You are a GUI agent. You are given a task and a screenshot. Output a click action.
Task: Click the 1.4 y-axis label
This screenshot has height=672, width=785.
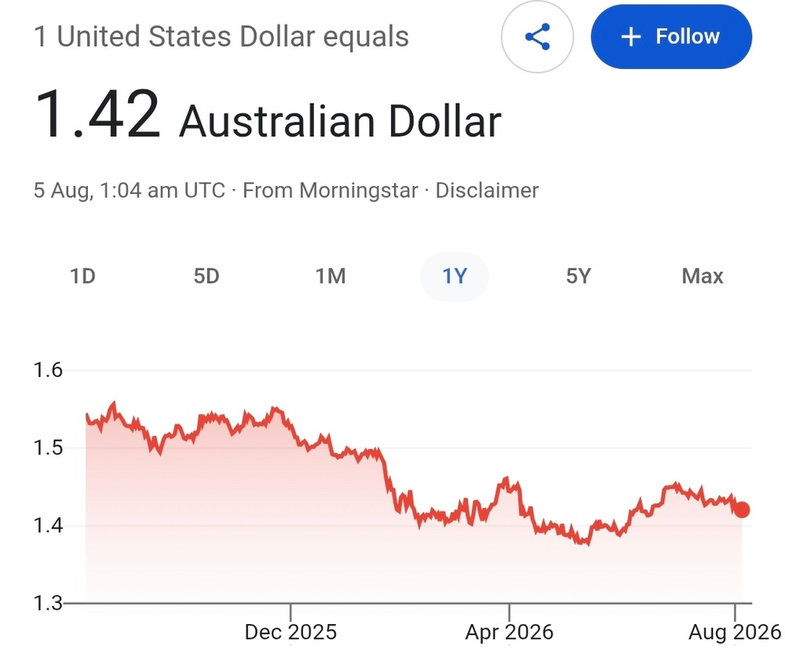tap(48, 526)
